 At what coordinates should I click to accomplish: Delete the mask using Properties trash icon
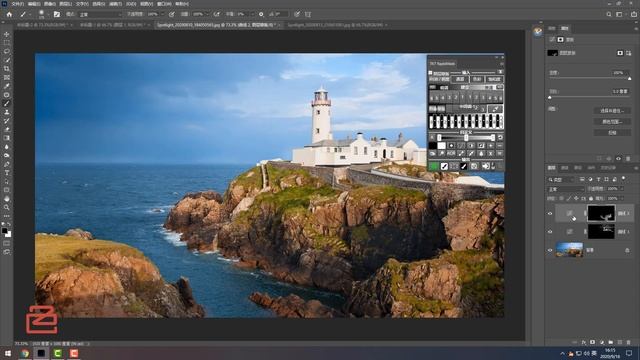628,158
